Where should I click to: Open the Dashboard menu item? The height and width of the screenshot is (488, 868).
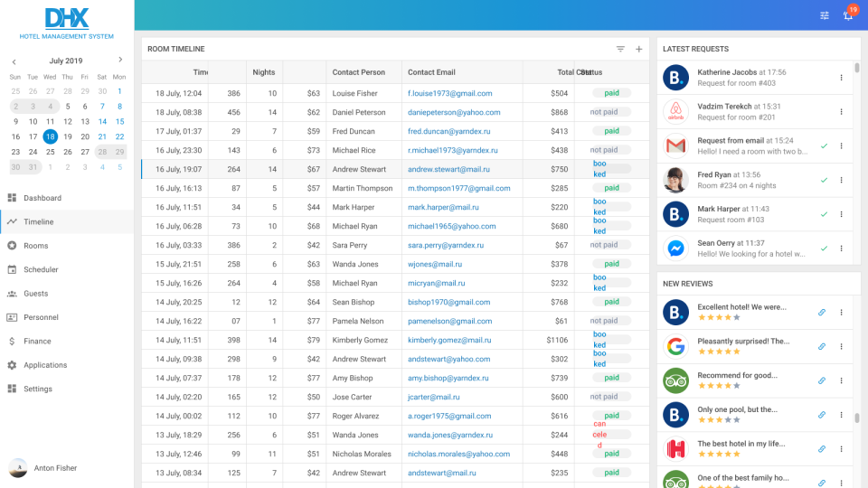click(66, 198)
